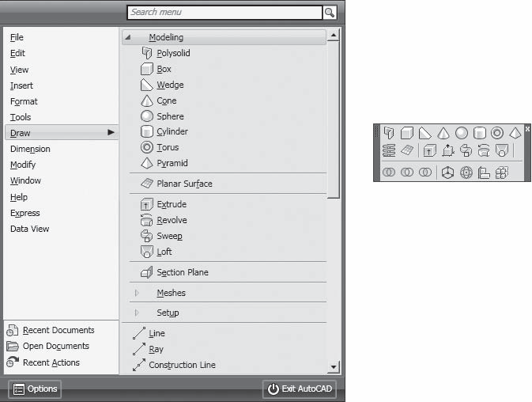Open the Dimension menu

(30, 149)
